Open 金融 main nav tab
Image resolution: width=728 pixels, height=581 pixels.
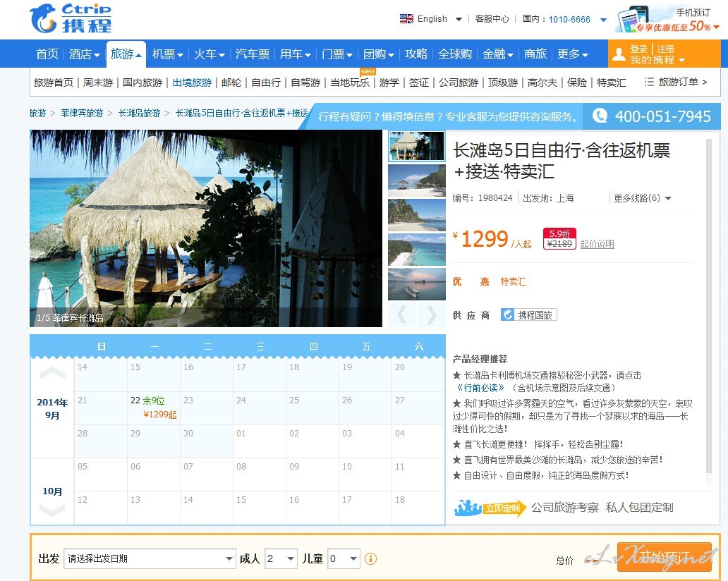click(x=497, y=54)
